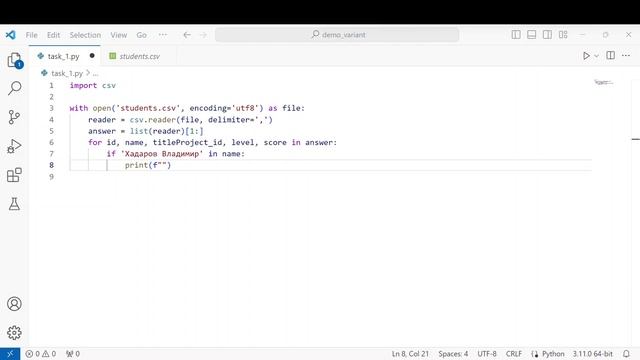The image size is (640, 360).
Task: Click the 'students.csv' string on line 3
Action: pyautogui.click(x=148, y=108)
